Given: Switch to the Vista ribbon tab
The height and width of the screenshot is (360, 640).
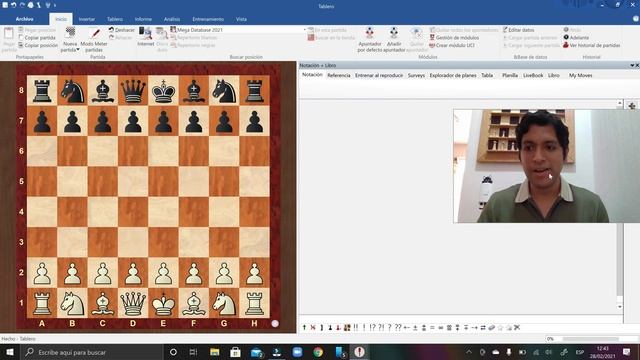Looking at the screenshot, I should pos(241,19).
